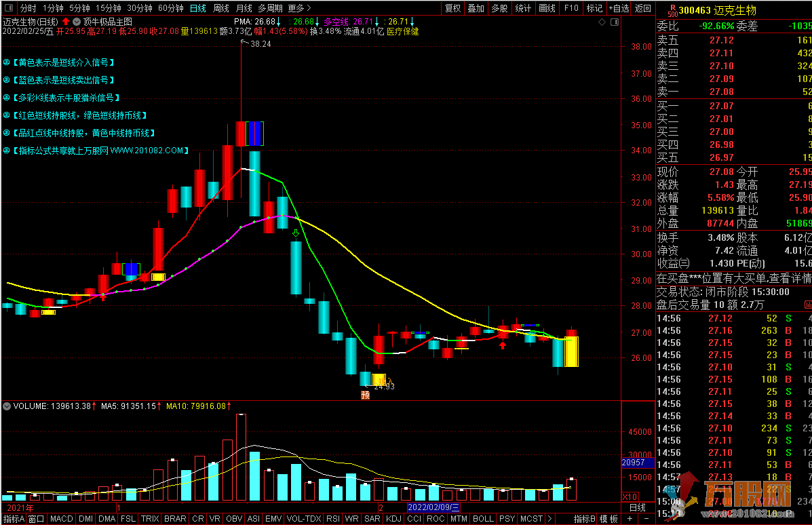The image size is (812, 525).
Task: Select the MTM indicator
Action: tap(459, 519)
